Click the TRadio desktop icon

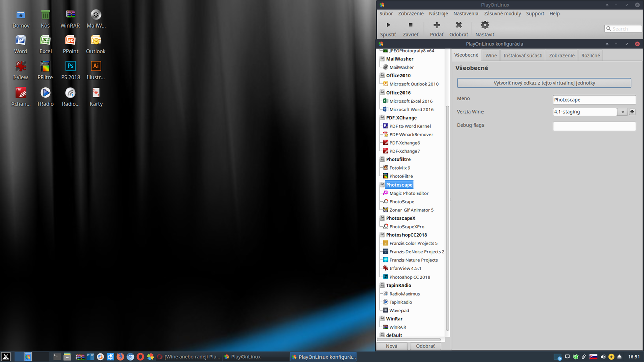click(x=45, y=93)
